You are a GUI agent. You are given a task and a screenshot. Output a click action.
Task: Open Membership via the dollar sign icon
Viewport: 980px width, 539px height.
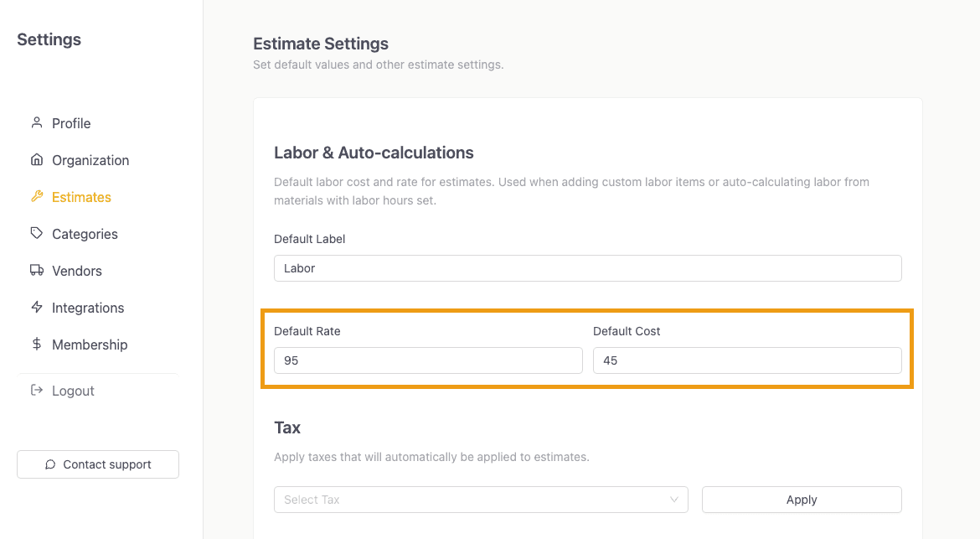(x=37, y=345)
